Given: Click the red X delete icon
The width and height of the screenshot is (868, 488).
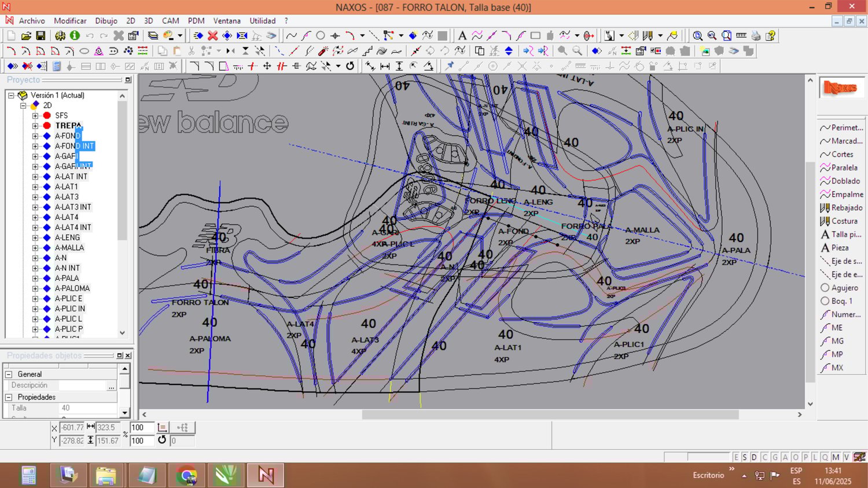Looking at the screenshot, I should coord(212,36).
